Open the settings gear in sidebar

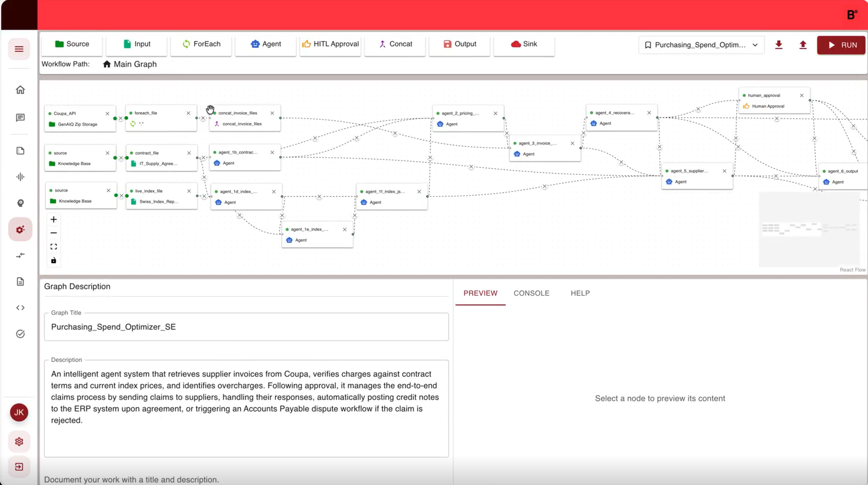(19, 442)
